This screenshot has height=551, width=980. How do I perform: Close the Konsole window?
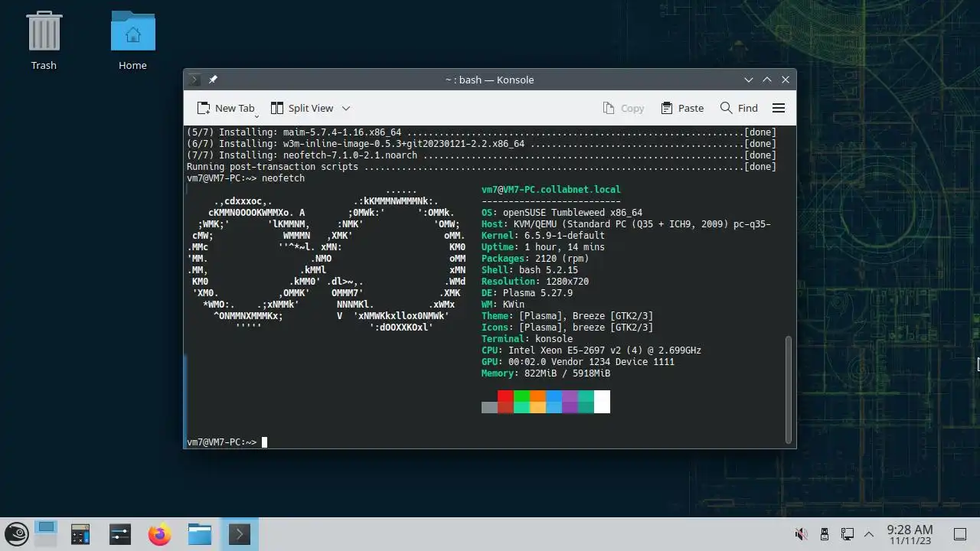pos(786,80)
